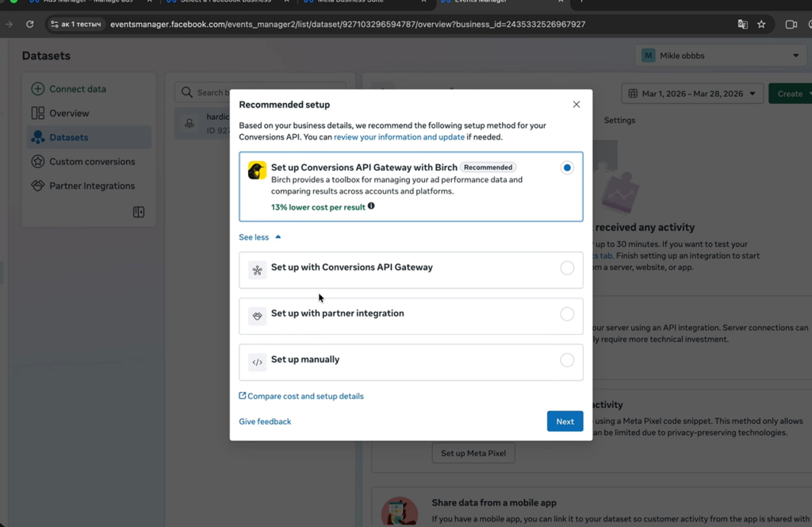
Task: Click the Give feedback link
Action: [265, 421]
